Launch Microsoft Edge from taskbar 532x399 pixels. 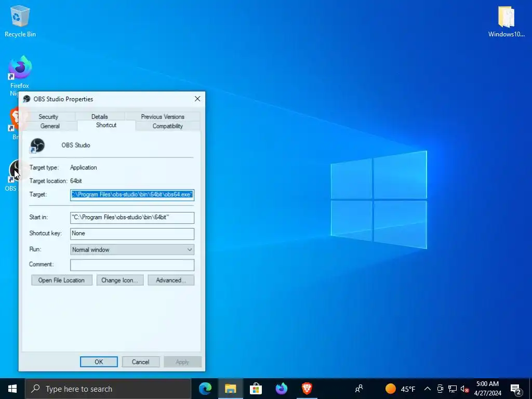205,389
